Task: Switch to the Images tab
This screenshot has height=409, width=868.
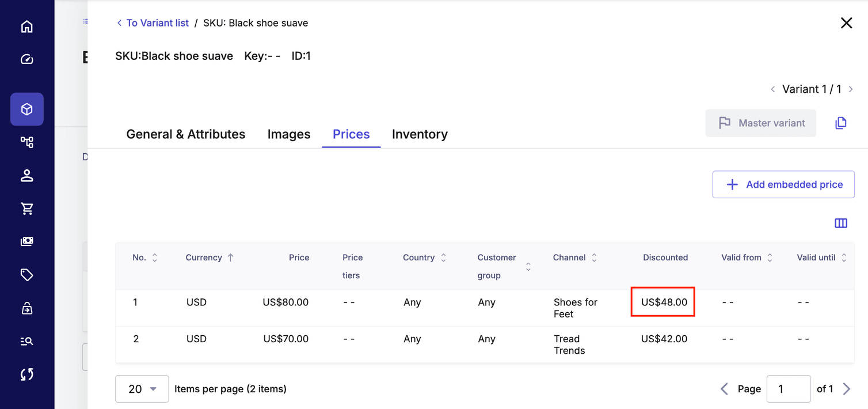Action: (x=289, y=134)
